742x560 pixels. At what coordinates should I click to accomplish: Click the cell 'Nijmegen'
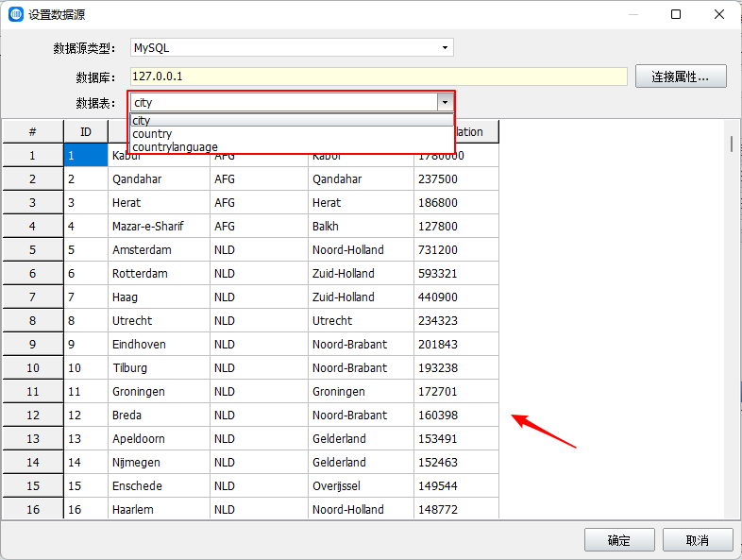(x=159, y=463)
